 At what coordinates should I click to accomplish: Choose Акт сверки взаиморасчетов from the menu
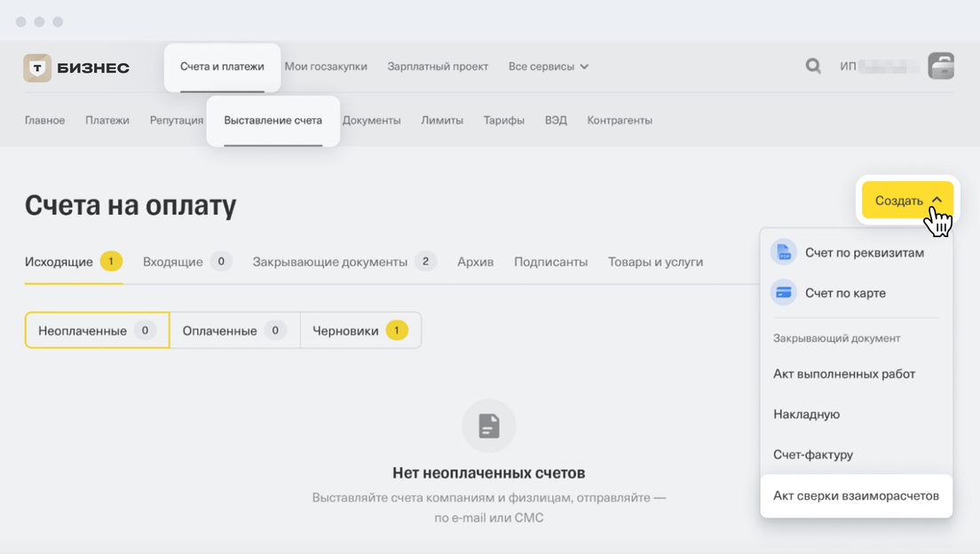coord(856,495)
